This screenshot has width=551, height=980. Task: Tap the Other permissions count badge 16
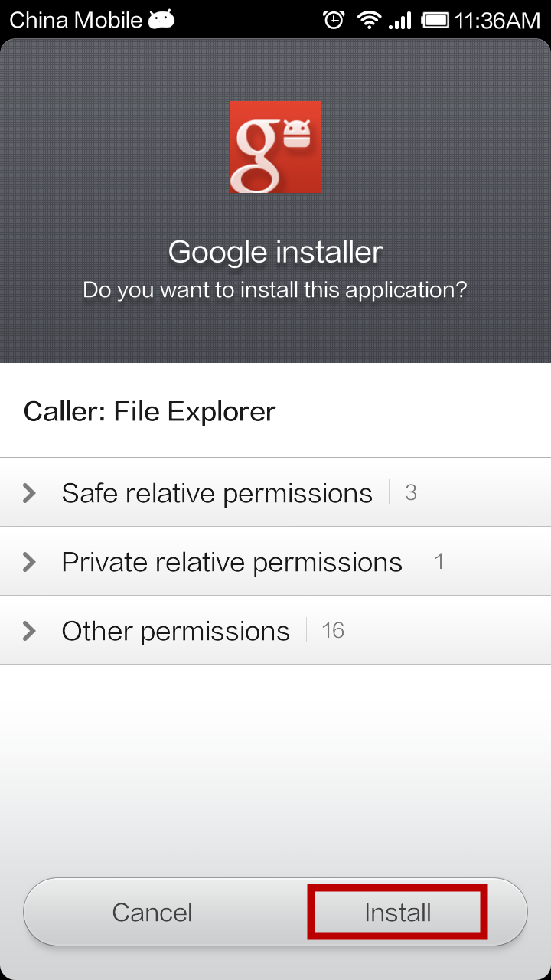333,630
